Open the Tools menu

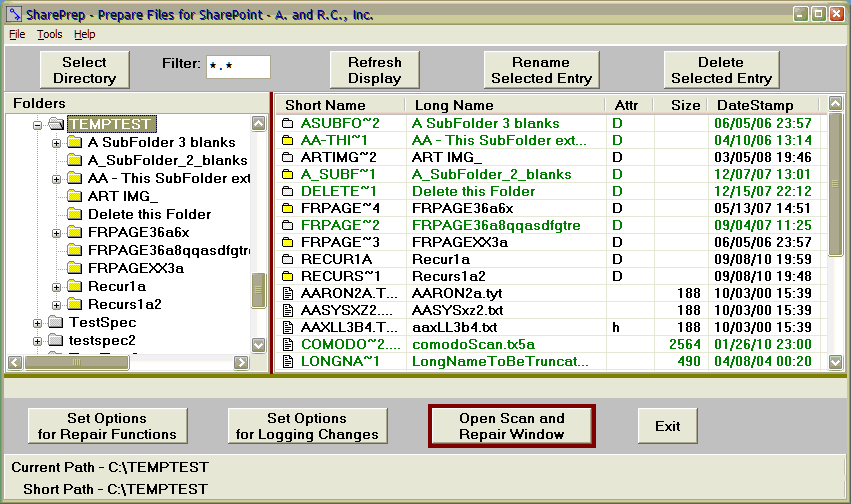click(49, 34)
